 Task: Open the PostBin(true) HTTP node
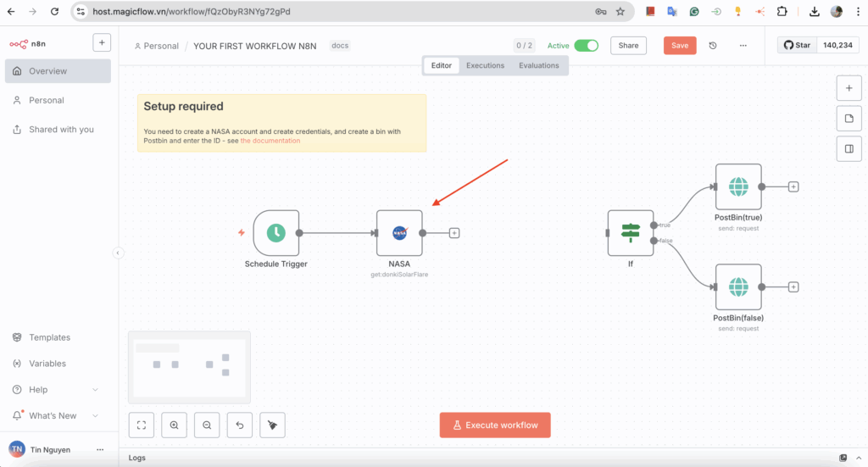(x=738, y=186)
